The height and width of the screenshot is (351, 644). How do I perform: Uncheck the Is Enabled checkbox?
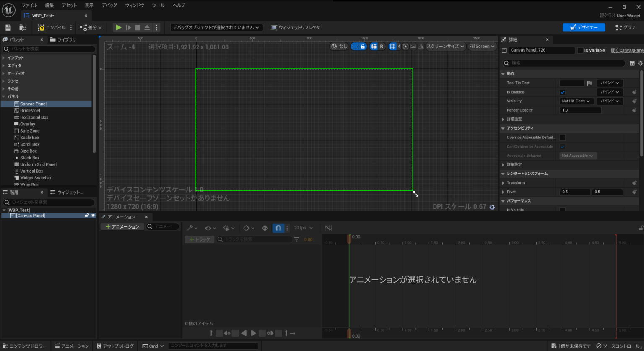coord(563,92)
